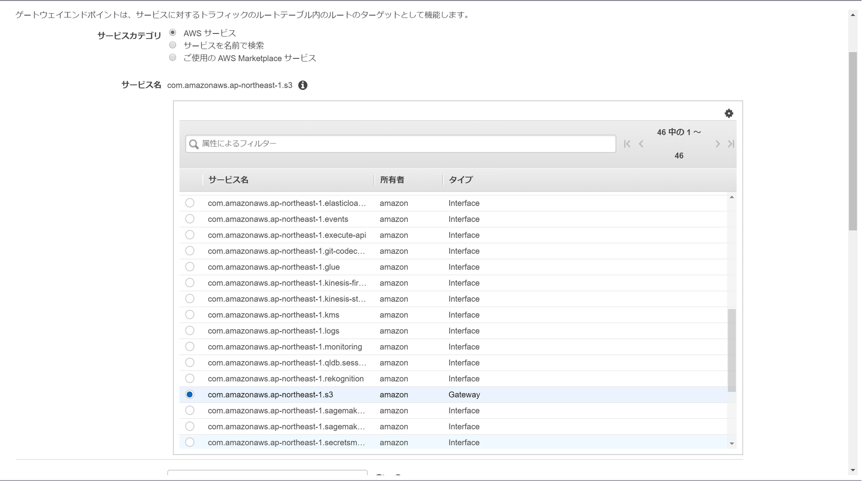Screen dimensions: 868x486
Task: Click the service list scrollbar thumb
Action: tap(731, 350)
